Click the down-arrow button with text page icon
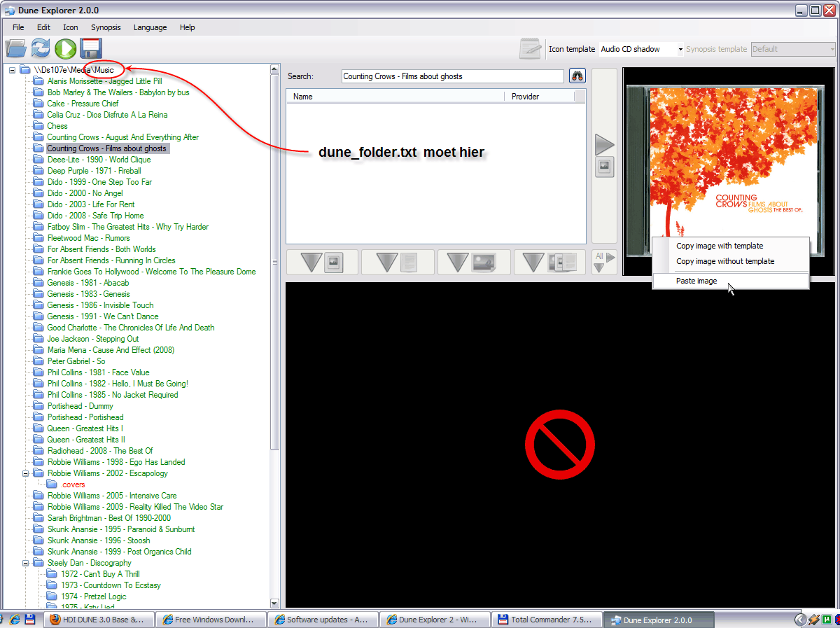840x628 pixels. pyautogui.click(x=398, y=262)
